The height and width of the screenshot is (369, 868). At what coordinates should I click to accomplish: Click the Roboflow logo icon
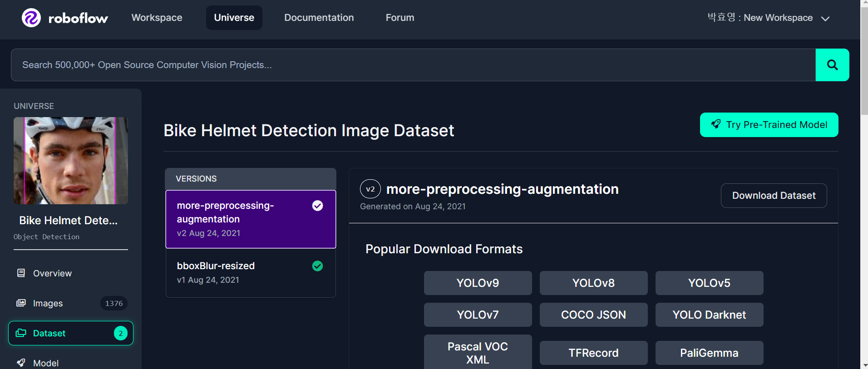pos(31,18)
